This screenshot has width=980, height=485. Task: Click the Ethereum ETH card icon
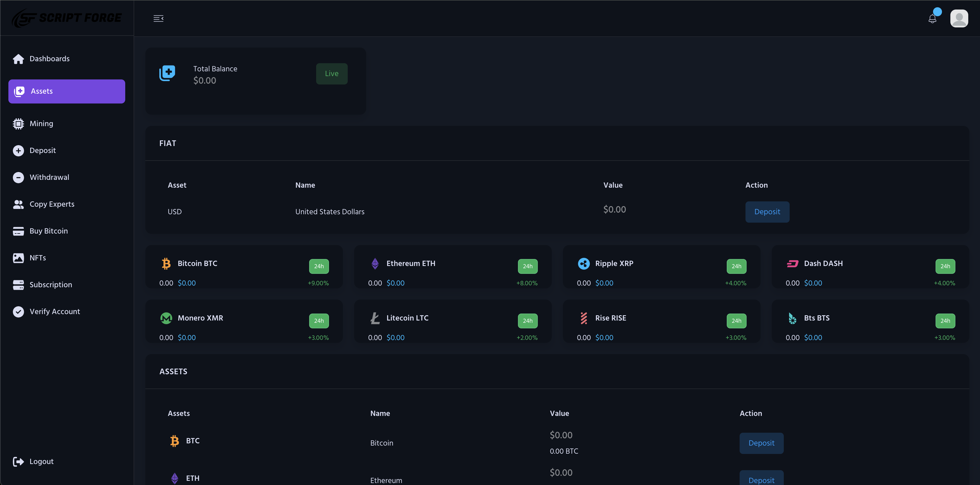(x=375, y=263)
